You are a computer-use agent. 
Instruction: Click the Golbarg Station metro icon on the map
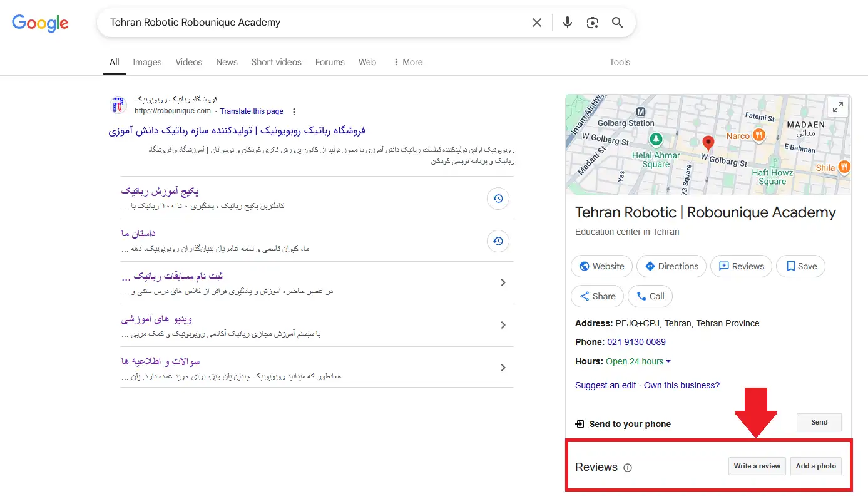[640, 111]
